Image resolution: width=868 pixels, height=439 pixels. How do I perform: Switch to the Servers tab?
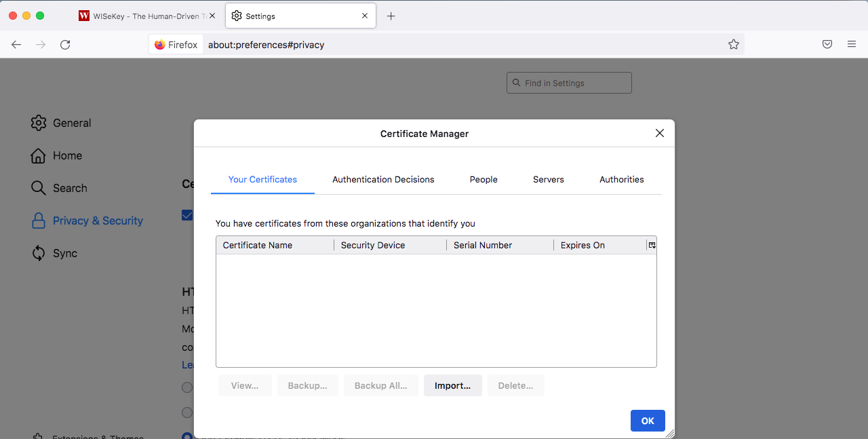tap(549, 180)
